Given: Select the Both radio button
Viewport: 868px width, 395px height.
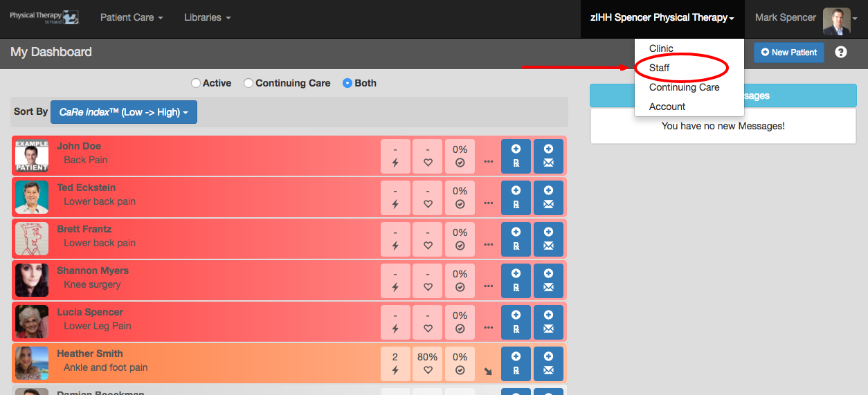Looking at the screenshot, I should (347, 83).
